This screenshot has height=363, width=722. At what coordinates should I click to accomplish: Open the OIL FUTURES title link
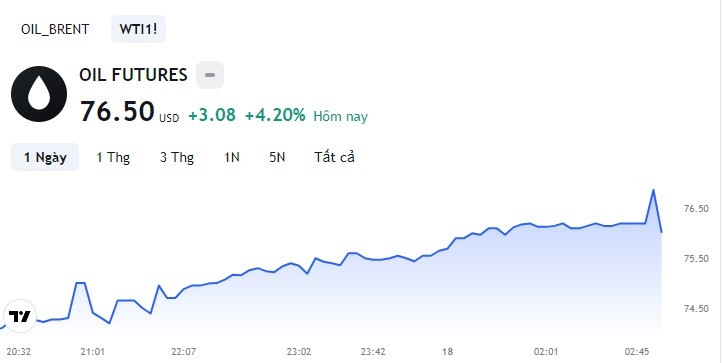[134, 75]
